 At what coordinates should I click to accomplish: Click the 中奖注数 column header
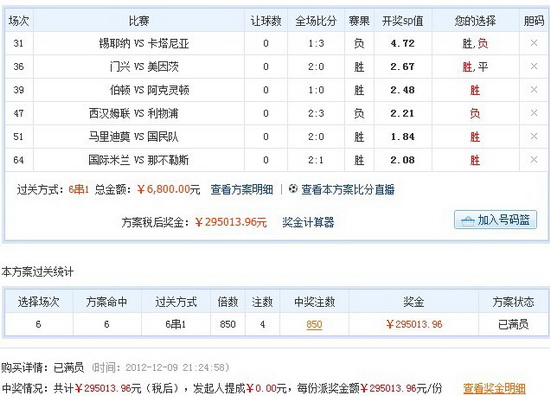[315, 302]
